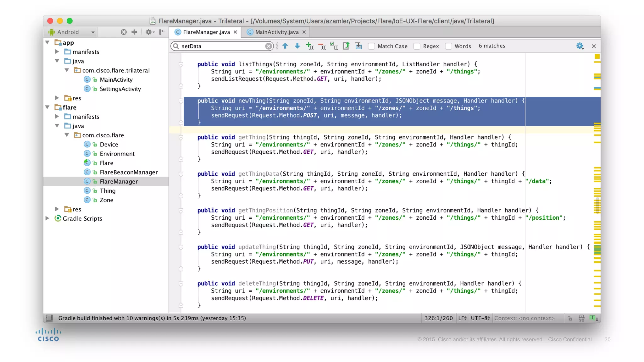Hide the project tool window icon
This screenshot has height=362, width=644.
pyautogui.click(x=162, y=32)
